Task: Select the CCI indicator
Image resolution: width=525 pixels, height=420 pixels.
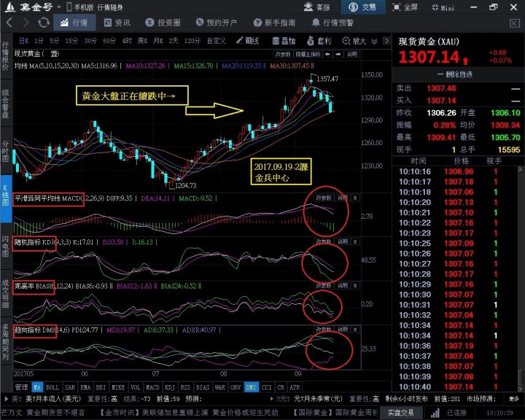Action: click(267, 387)
